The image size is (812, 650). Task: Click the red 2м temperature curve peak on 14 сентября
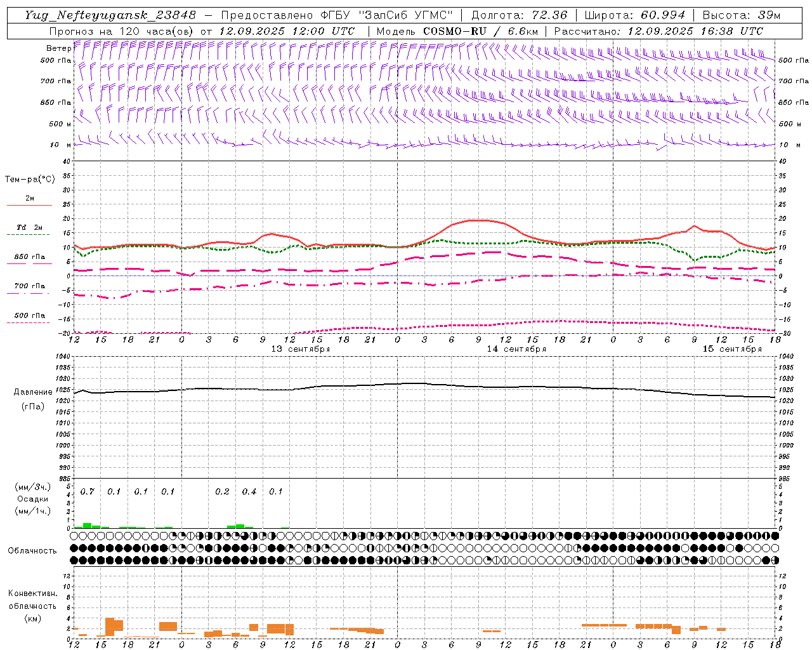tap(479, 220)
